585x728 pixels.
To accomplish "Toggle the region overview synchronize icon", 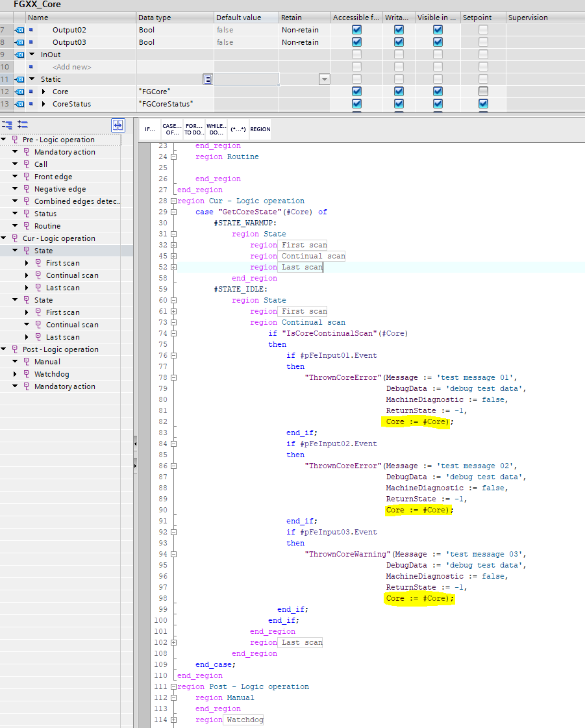I will tap(118, 125).
